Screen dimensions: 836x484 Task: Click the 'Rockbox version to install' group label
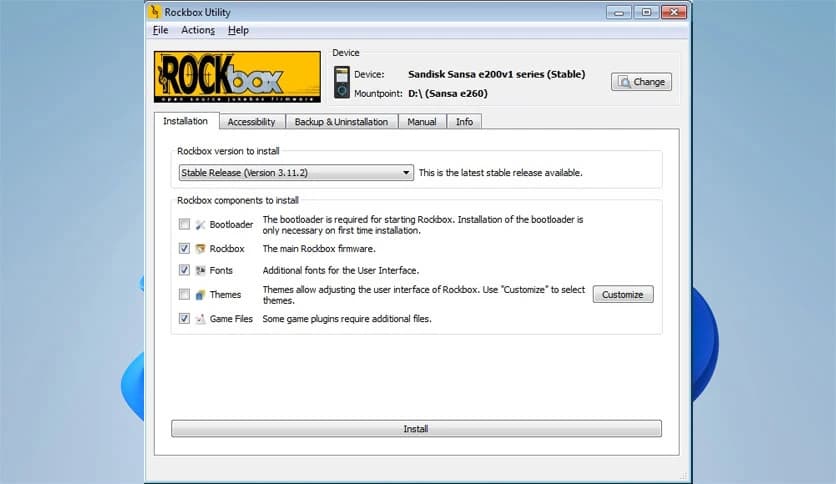[228, 151]
